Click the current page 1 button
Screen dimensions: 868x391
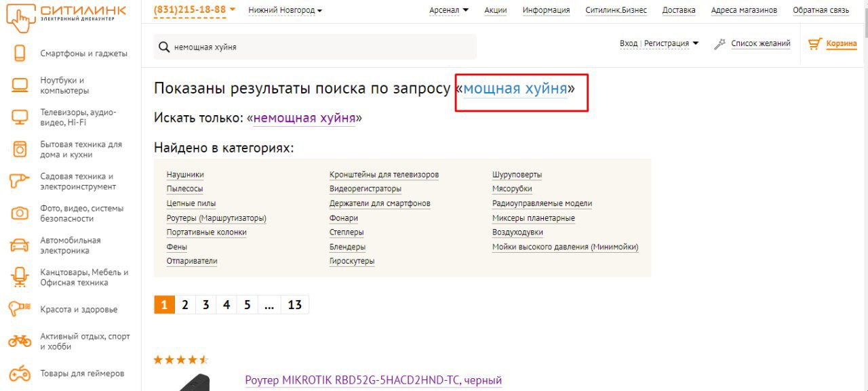click(164, 305)
